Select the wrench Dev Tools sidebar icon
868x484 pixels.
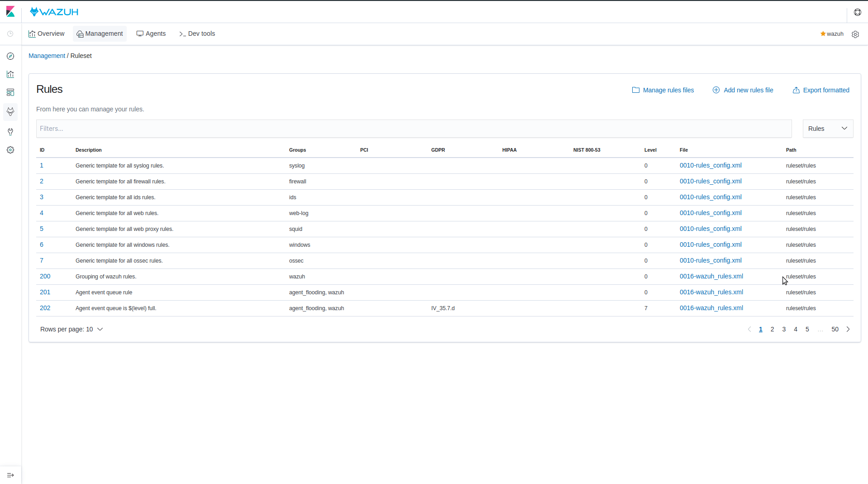coord(10,132)
